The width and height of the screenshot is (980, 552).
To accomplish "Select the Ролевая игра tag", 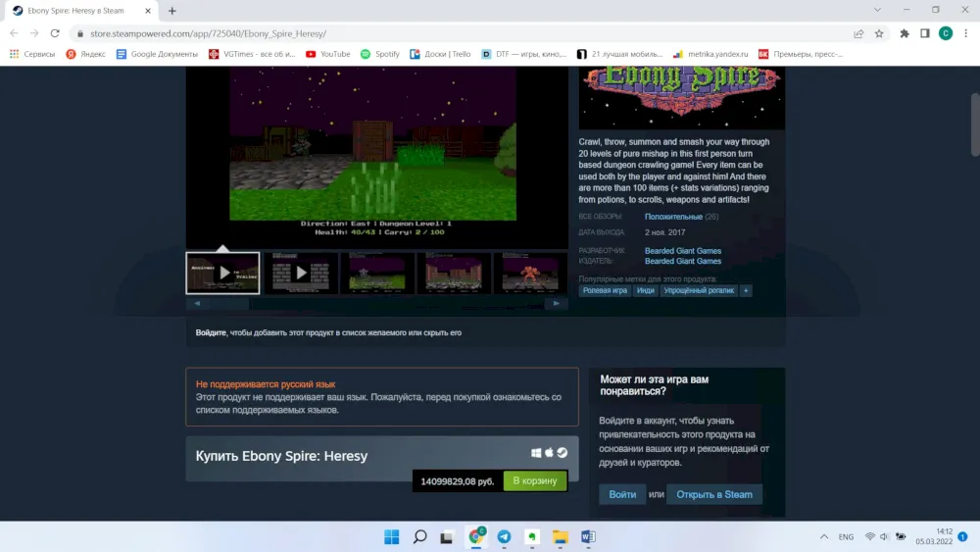I will pyautogui.click(x=605, y=290).
